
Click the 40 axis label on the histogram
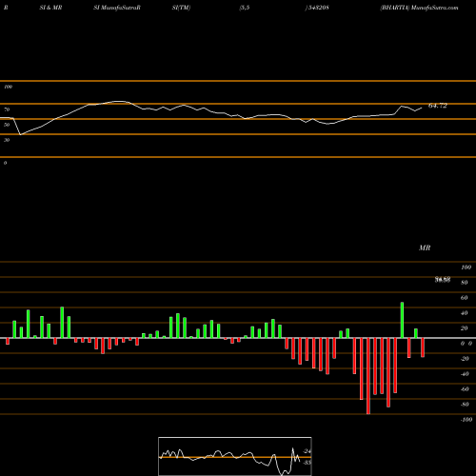click(x=464, y=313)
